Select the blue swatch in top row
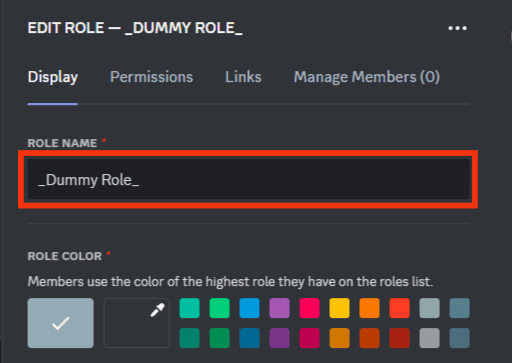The image size is (512, 363). (x=250, y=308)
